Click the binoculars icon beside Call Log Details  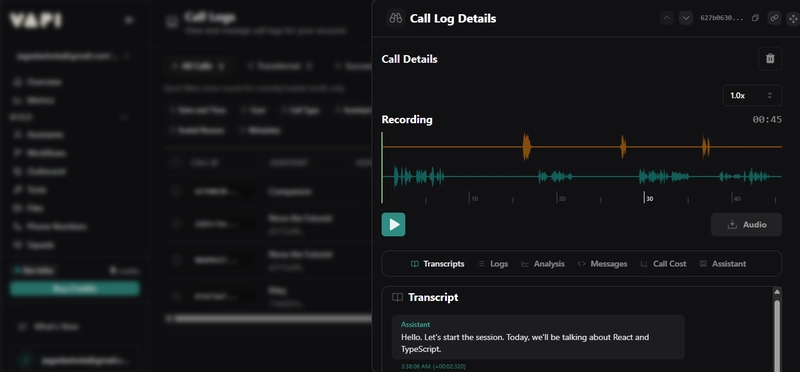(395, 18)
